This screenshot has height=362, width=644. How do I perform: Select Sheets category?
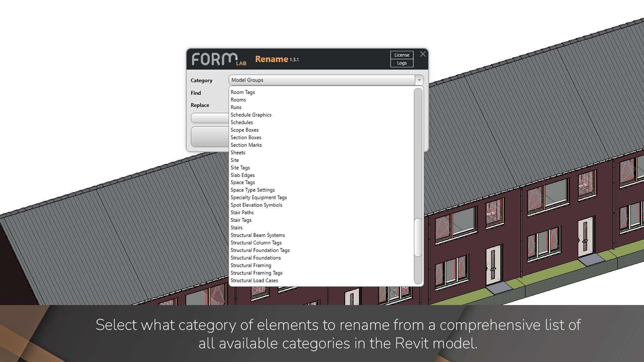238,153
